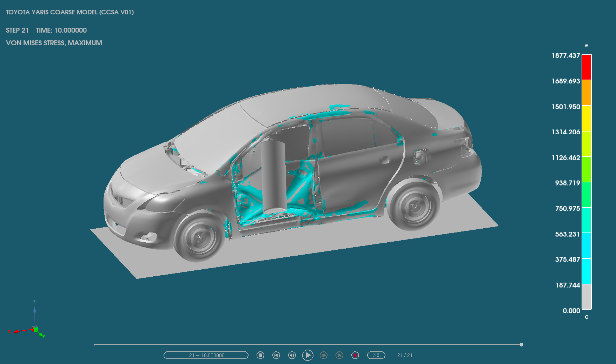The width and height of the screenshot is (616, 364).
Task: Click the legend value 1689.693
Action: click(566, 81)
